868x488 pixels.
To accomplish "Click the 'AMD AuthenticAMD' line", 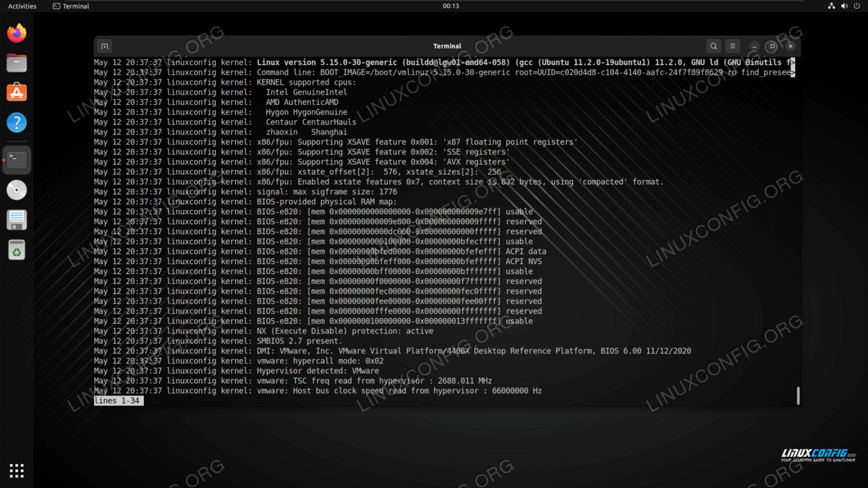I will tap(216, 103).
